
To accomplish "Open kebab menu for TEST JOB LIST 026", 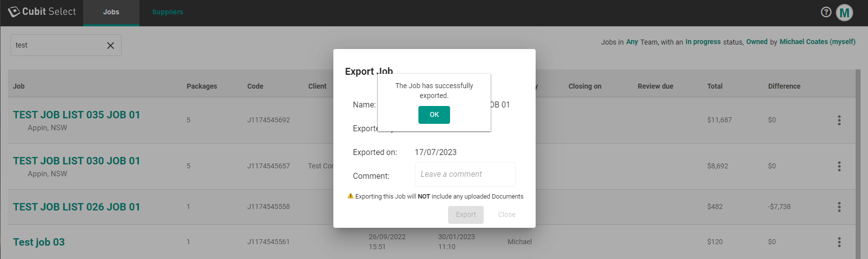I will coord(839,207).
